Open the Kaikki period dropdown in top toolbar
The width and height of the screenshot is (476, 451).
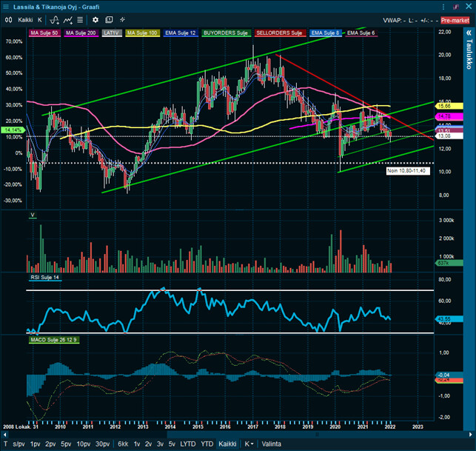click(25, 20)
